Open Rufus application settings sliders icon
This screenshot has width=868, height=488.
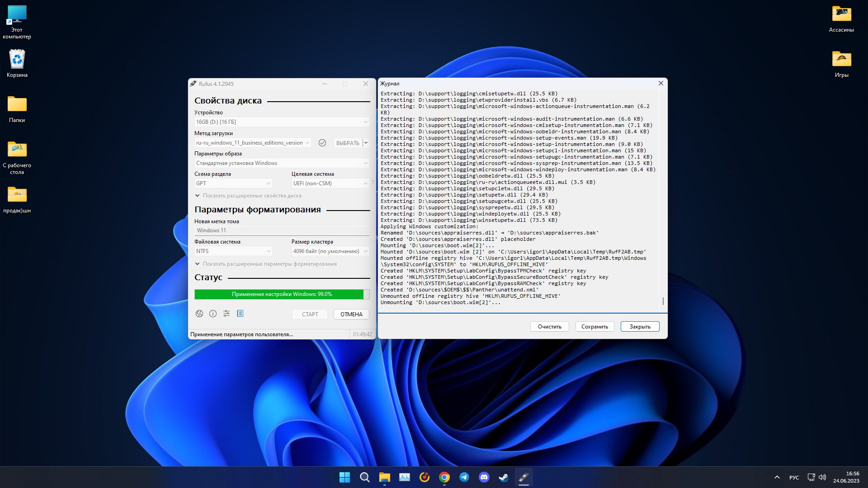[x=226, y=314]
